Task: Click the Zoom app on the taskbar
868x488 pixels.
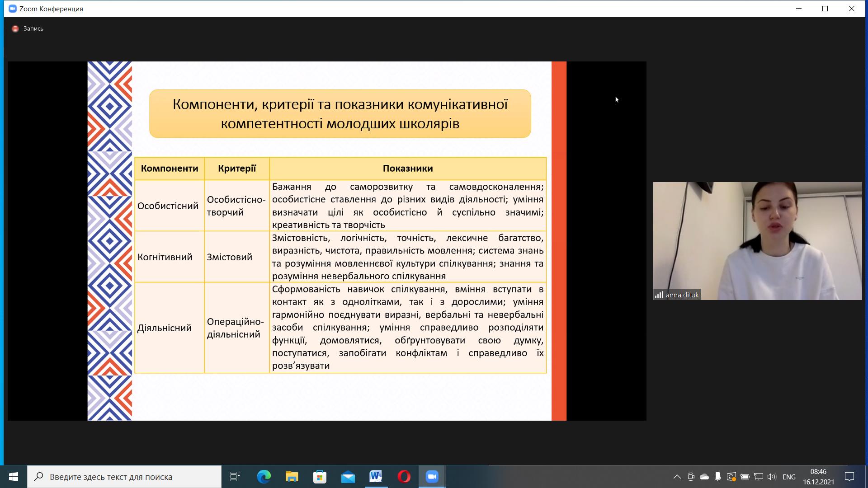Action: point(432,477)
